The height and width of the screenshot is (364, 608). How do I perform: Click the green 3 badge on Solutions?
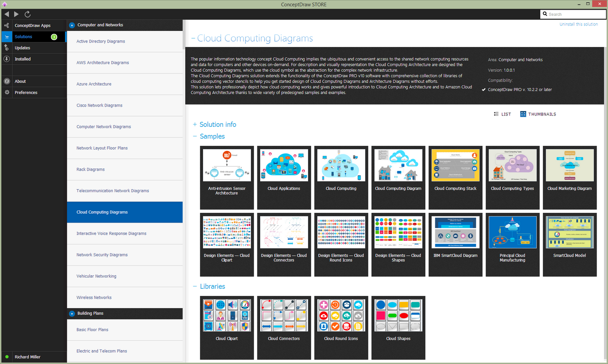coord(54,37)
